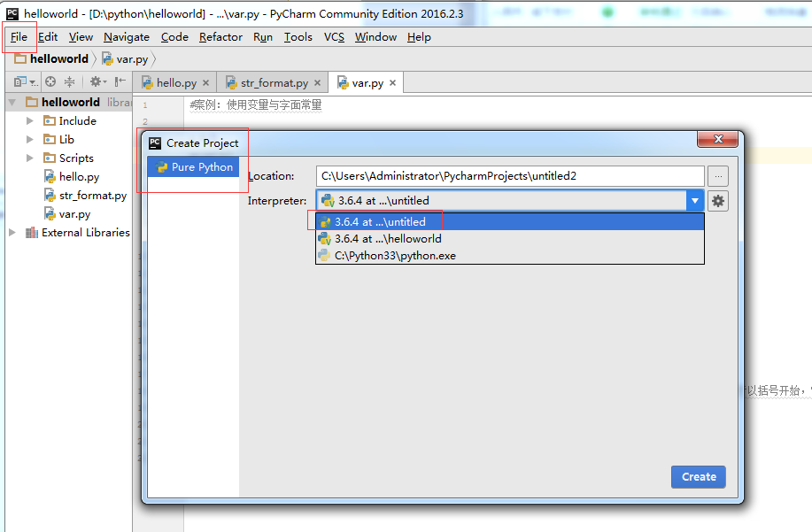
Task: Click the PyCharm icon in main title bar
Action: (12, 13)
